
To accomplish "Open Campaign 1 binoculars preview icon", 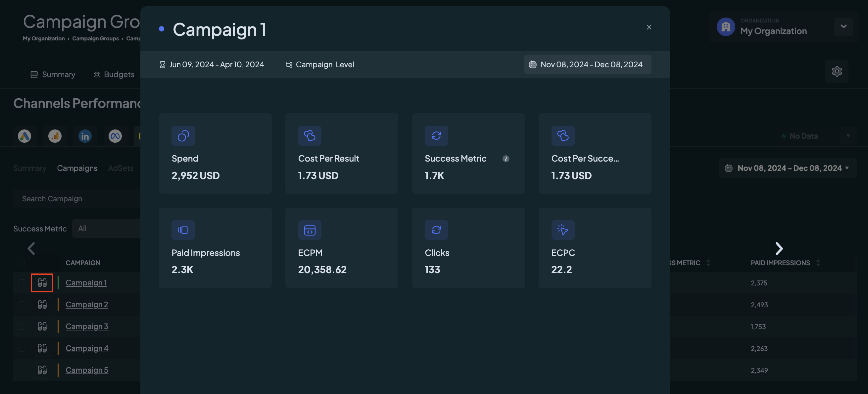I will point(42,283).
